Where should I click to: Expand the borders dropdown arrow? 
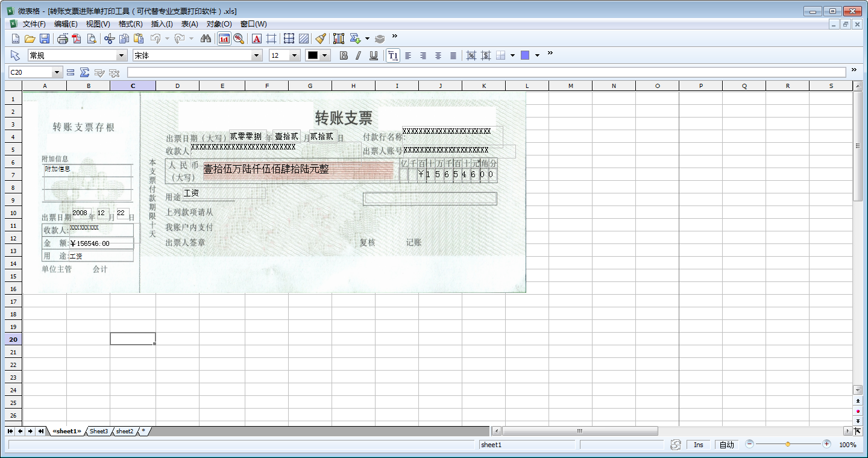[x=512, y=55]
